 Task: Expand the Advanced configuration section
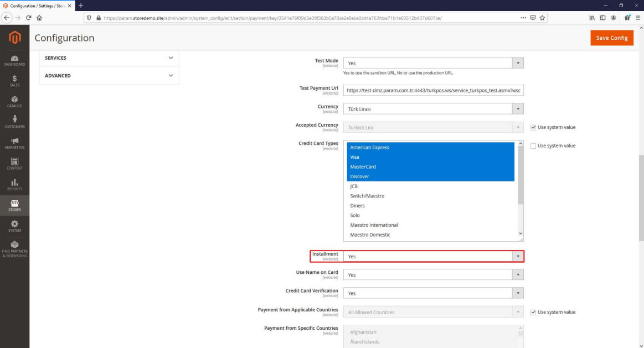pyautogui.click(x=109, y=75)
